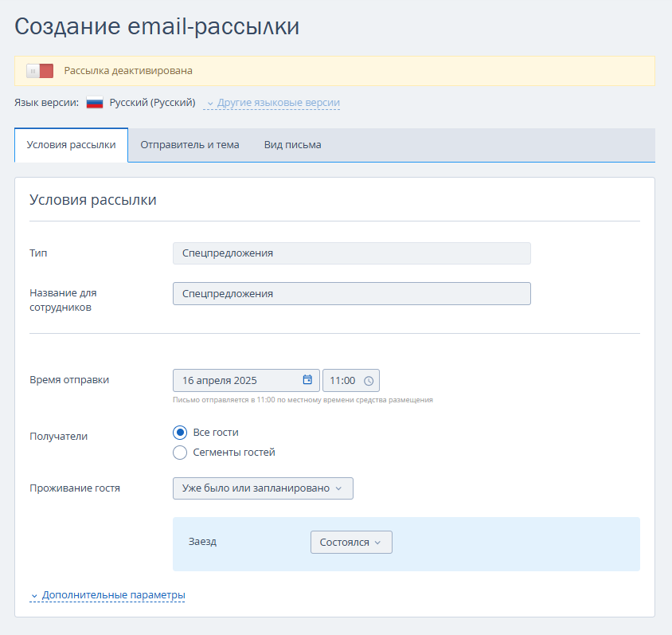Screen dimensions: 672x635
Task: Click chevron before 'Другие языковые версии'
Action: [210, 104]
